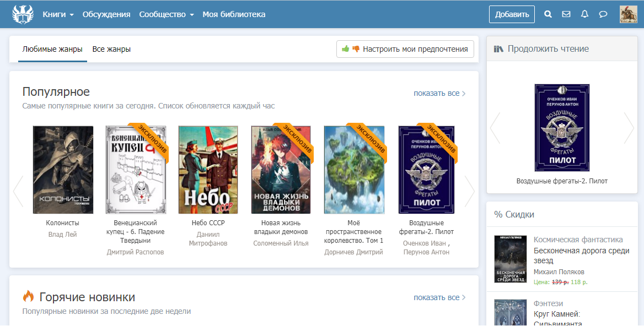
Task: Select Любимые жанры tab
Action: 52,49
